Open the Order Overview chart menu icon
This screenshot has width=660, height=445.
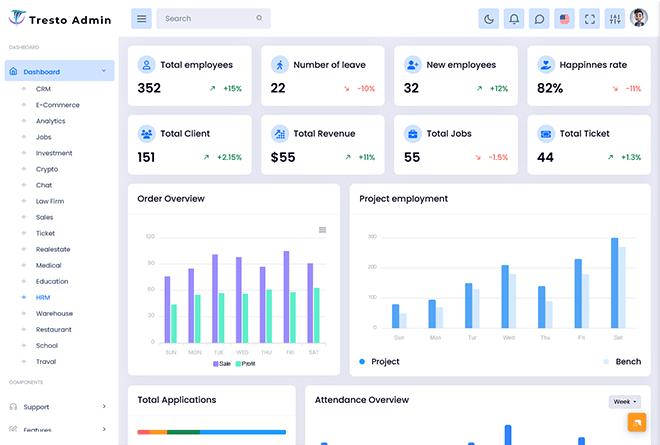pos(322,230)
